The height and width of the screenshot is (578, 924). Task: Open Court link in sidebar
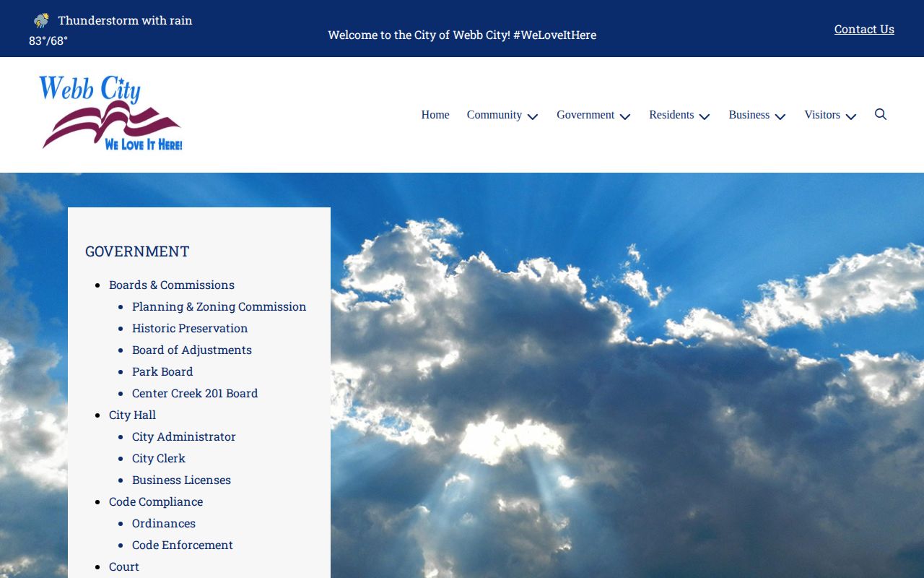(124, 566)
